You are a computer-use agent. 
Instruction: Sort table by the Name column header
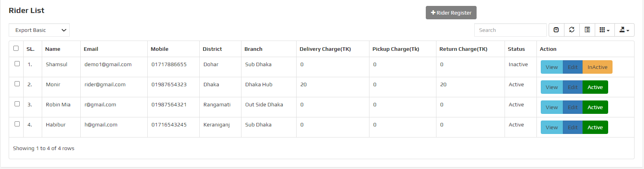[x=53, y=49]
